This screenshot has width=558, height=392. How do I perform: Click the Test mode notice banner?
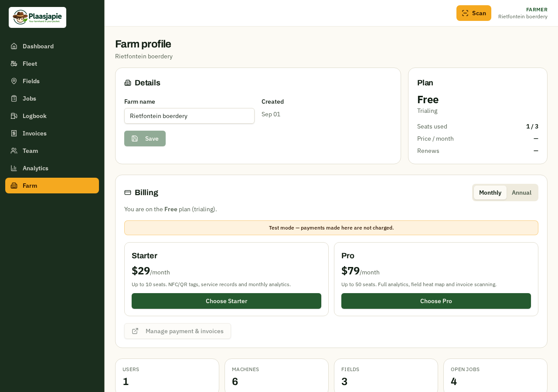coord(331,228)
